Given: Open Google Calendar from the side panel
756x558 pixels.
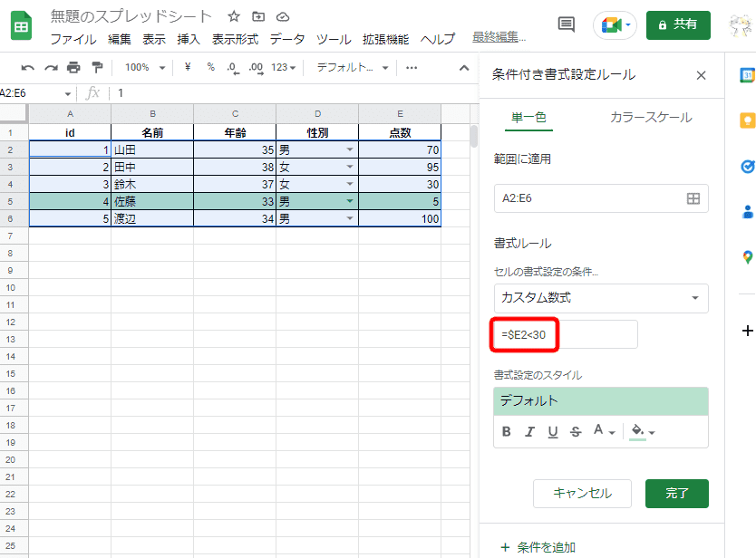Looking at the screenshot, I should (x=746, y=76).
